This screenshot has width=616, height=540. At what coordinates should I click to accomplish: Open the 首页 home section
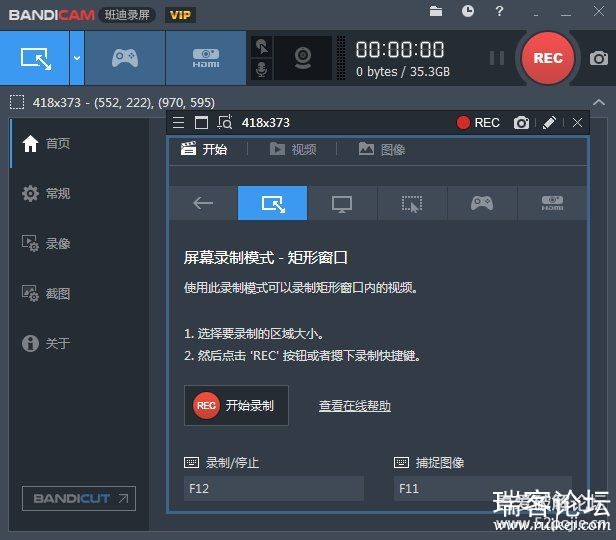tap(46, 143)
